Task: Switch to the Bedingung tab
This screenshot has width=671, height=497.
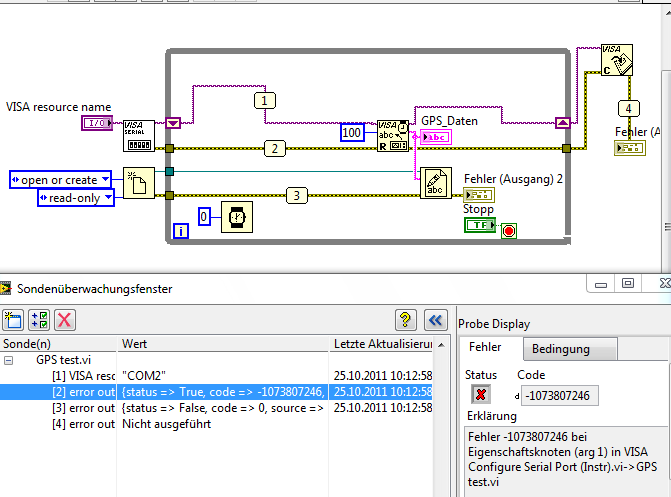Action: (x=560, y=349)
